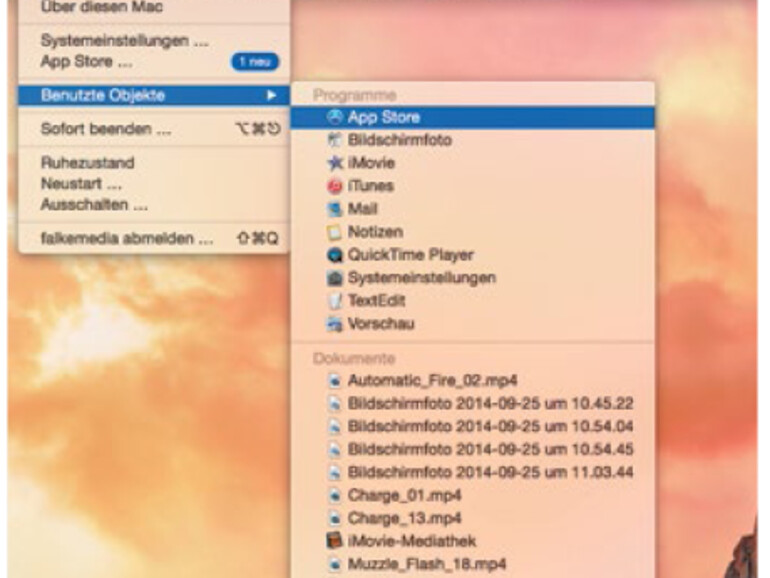Viewport: 770px width, 578px height.
Task: Click file icon of Muzzle_Flash_18.mp4
Action: point(334,564)
